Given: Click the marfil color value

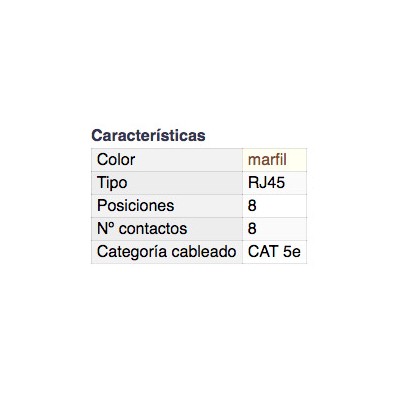Looking at the screenshot, I should [x=267, y=160].
